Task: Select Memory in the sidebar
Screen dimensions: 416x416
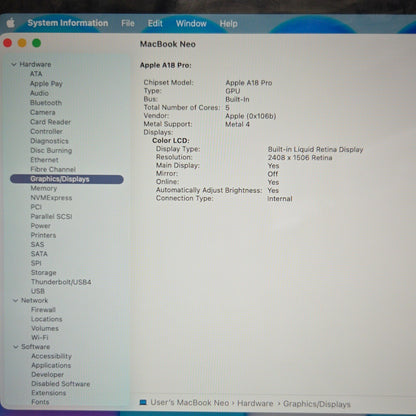Action: point(44,188)
